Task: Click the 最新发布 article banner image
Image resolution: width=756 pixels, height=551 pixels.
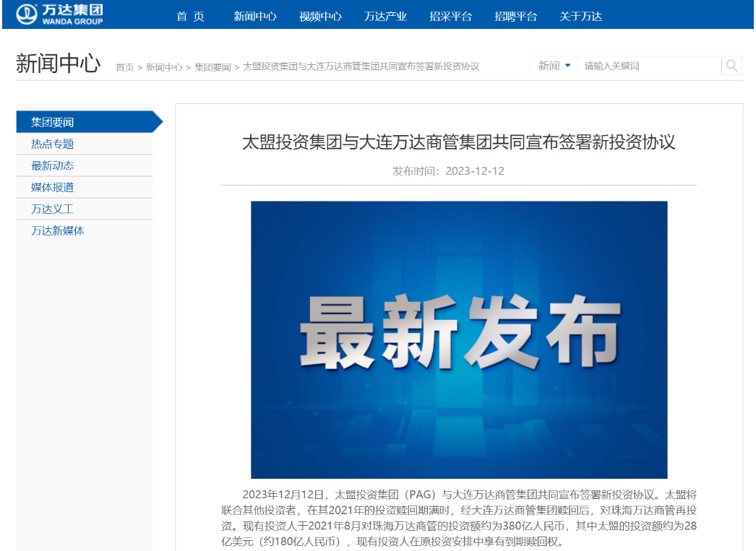Action: pyautogui.click(x=459, y=339)
